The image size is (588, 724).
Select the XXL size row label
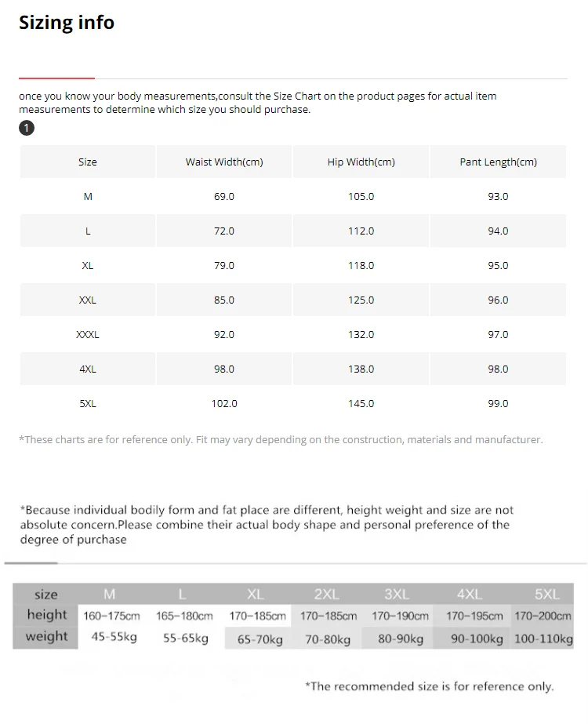coord(88,300)
